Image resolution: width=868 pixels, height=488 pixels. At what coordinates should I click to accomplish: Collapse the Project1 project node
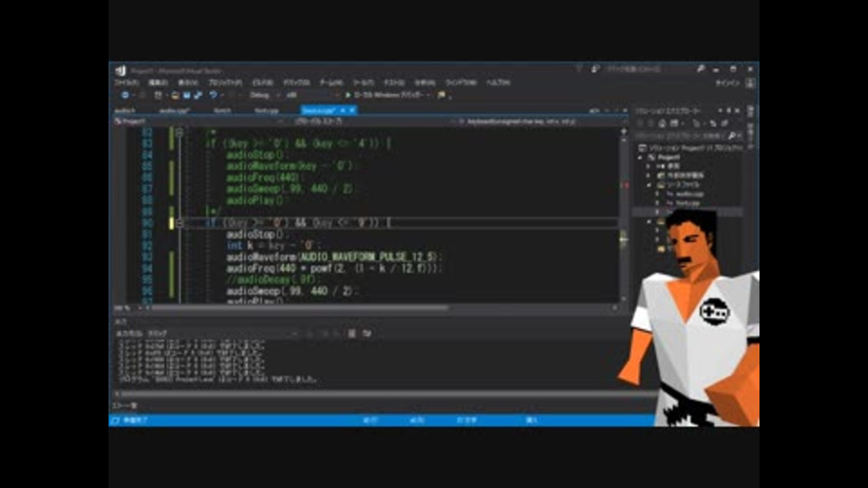(640, 157)
